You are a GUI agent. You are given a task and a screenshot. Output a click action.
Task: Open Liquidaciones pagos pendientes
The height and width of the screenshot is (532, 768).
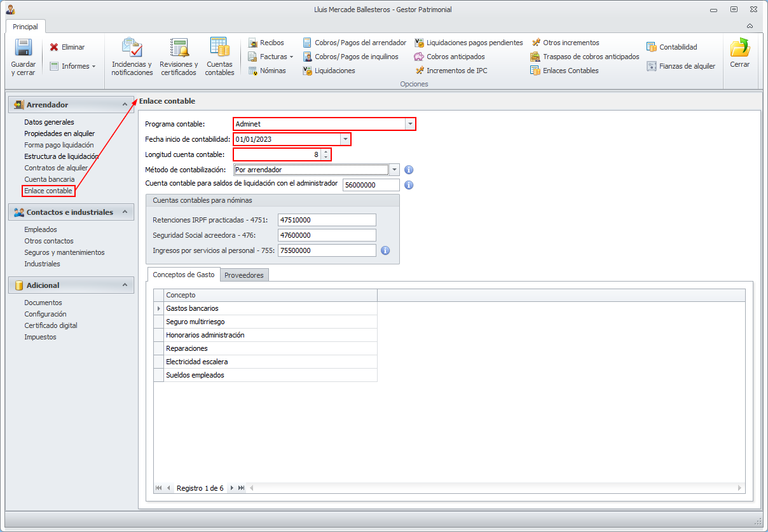point(469,43)
